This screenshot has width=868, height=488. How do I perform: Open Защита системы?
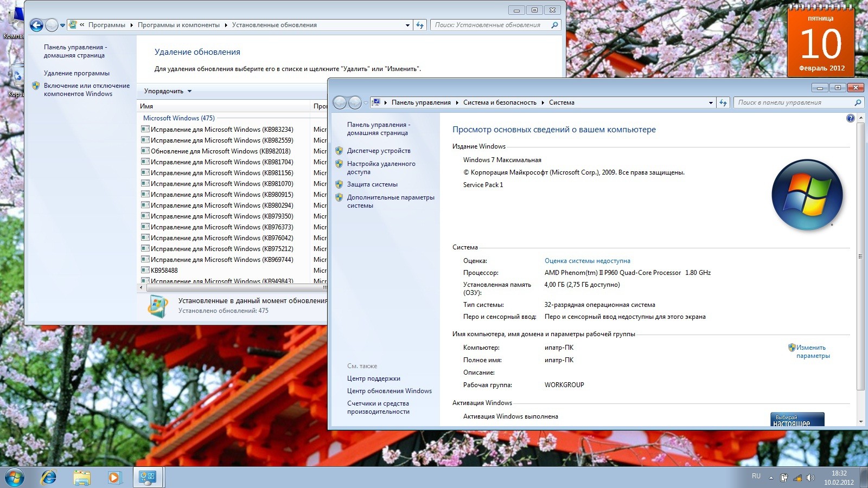tap(372, 184)
